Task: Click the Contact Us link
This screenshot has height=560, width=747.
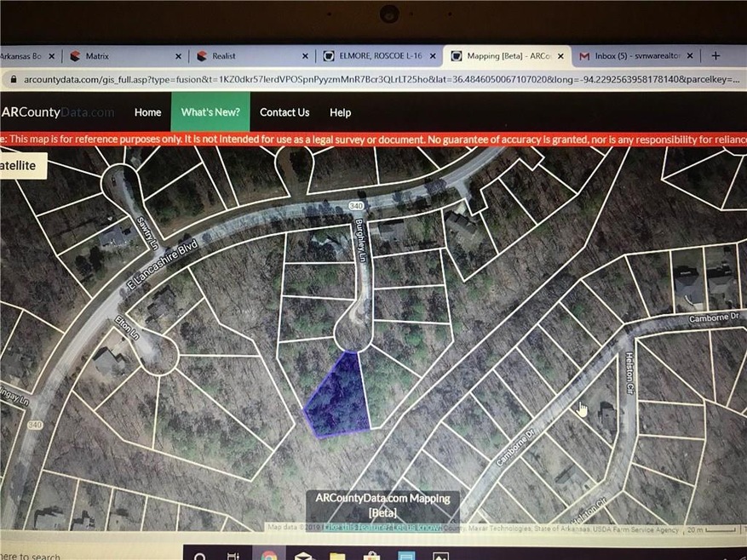Action: tap(284, 112)
